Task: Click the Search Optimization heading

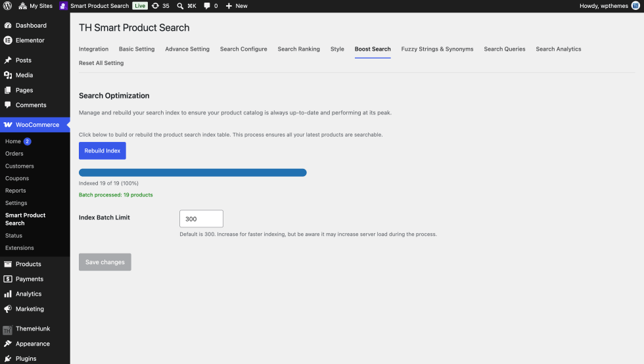Action: [114, 95]
